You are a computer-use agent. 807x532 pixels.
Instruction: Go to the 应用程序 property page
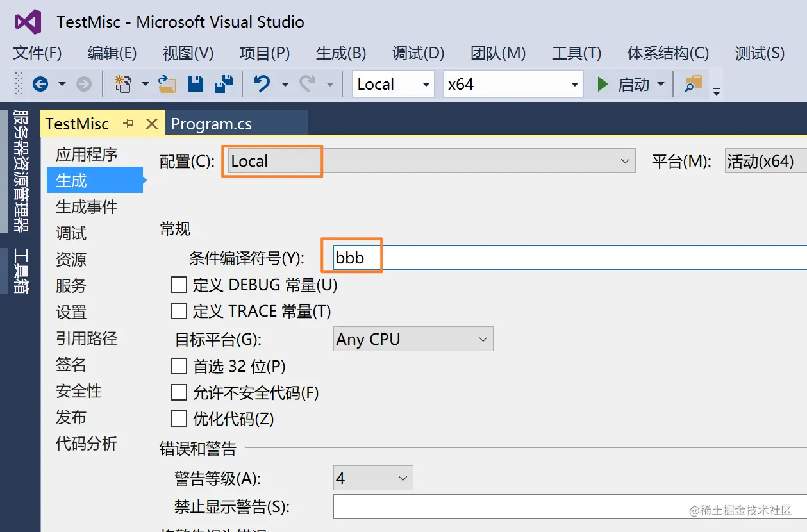coord(87,154)
